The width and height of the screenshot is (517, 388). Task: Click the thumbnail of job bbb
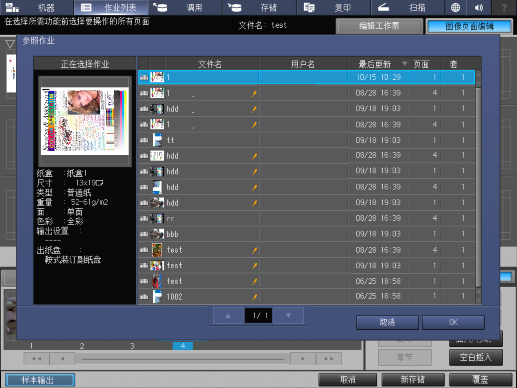(157, 234)
